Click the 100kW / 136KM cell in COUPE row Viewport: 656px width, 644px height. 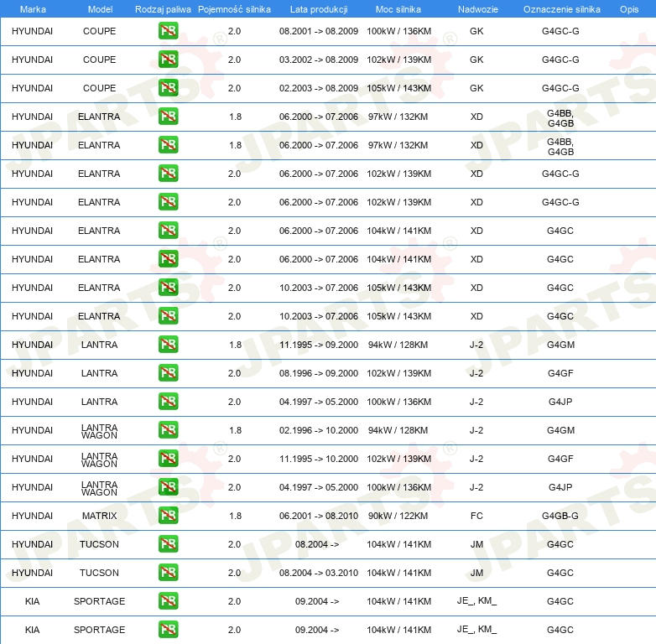(398, 31)
